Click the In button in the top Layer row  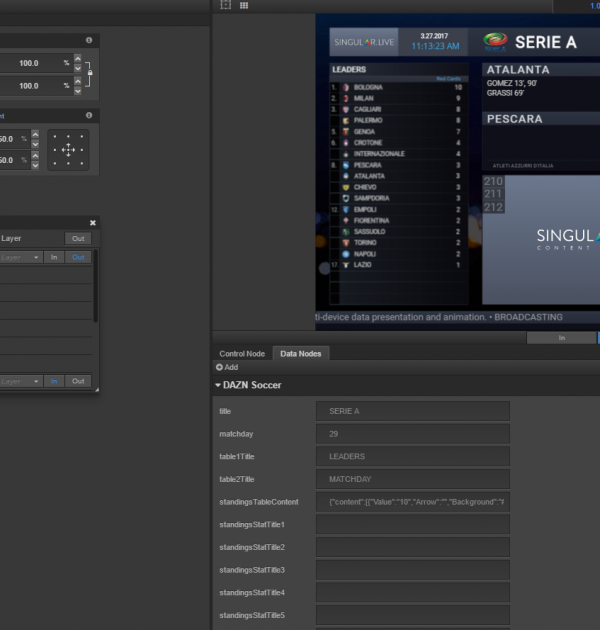pos(54,257)
